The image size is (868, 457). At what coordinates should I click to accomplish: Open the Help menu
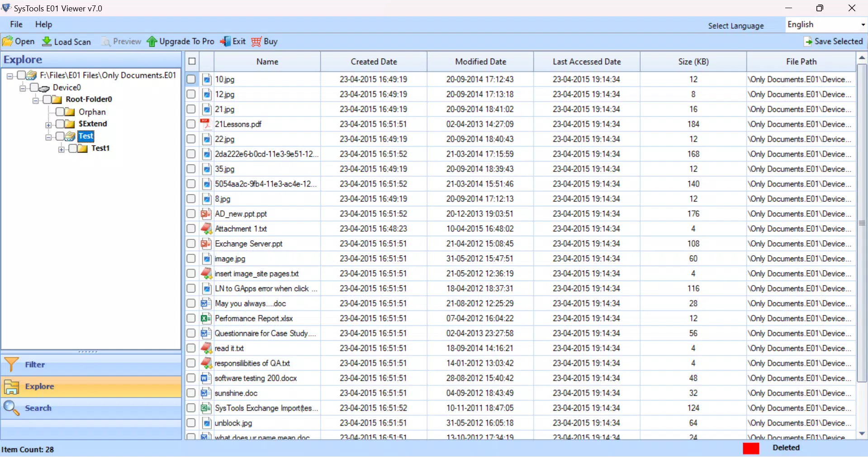pos(43,24)
